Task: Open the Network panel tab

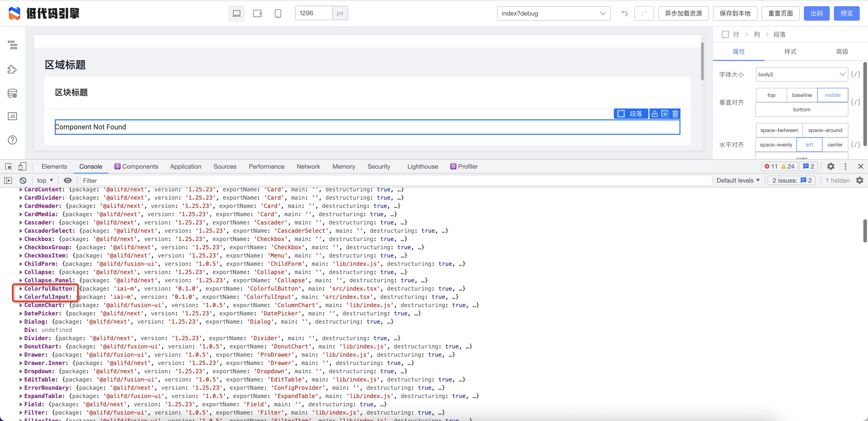Action: click(x=308, y=166)
